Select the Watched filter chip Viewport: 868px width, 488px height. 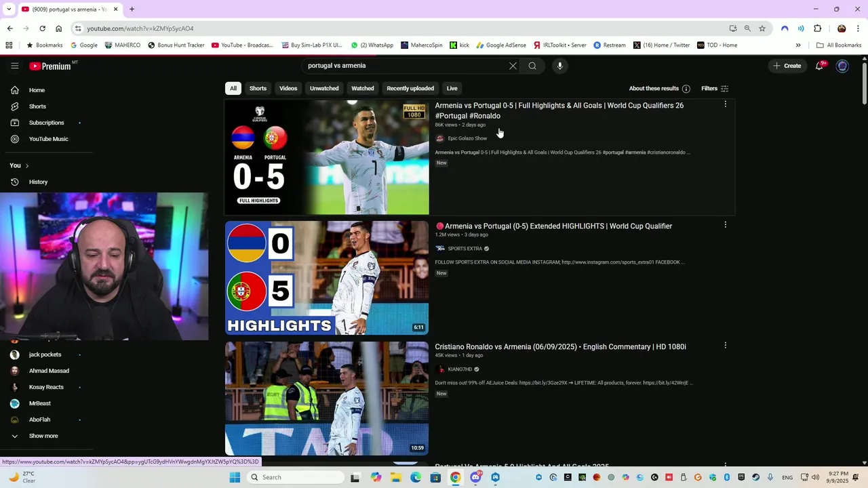point(362,88)
